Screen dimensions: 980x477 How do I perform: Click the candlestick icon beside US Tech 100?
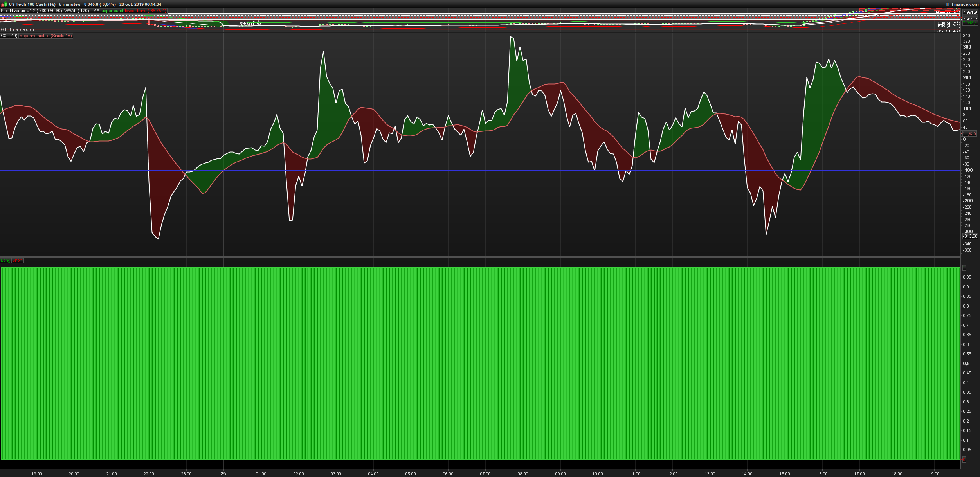(x=4, y=4)
